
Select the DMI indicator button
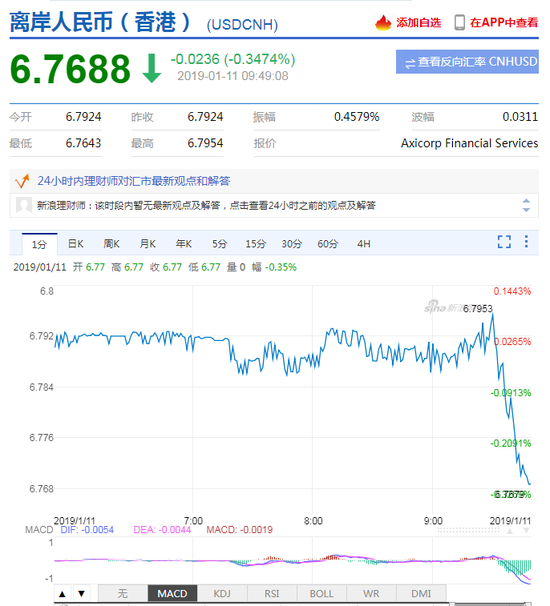421,593
